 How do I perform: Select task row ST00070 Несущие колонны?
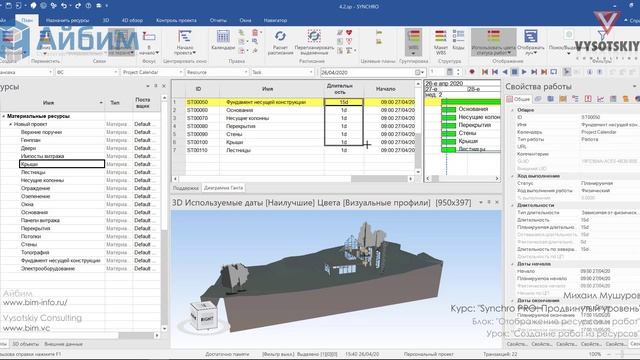(293, 118)
